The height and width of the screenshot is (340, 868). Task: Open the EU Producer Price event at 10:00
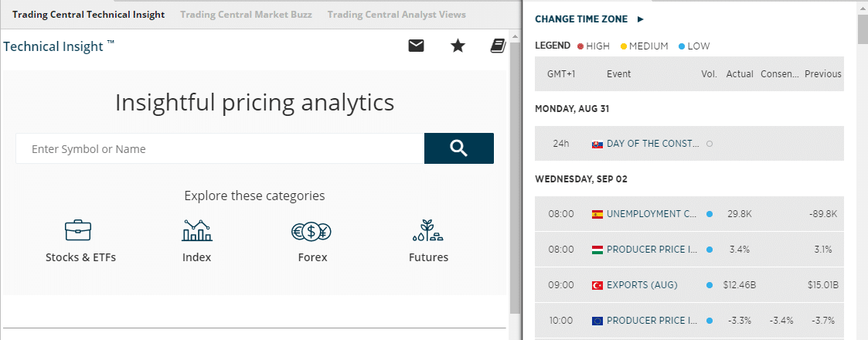pos(652,321)
